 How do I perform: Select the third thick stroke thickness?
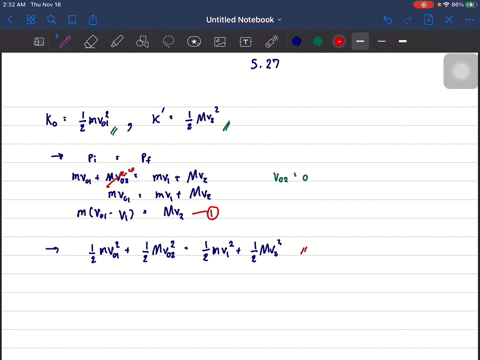(x=403, y=41)
